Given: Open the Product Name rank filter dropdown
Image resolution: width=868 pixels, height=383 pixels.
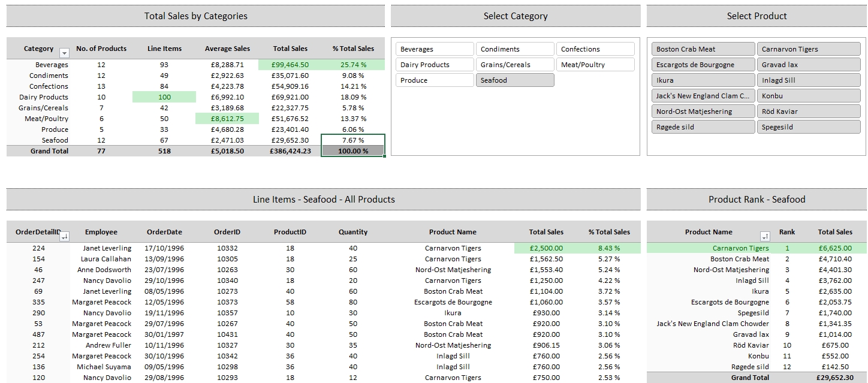Looking at the screenshot, I should point(764,237).
